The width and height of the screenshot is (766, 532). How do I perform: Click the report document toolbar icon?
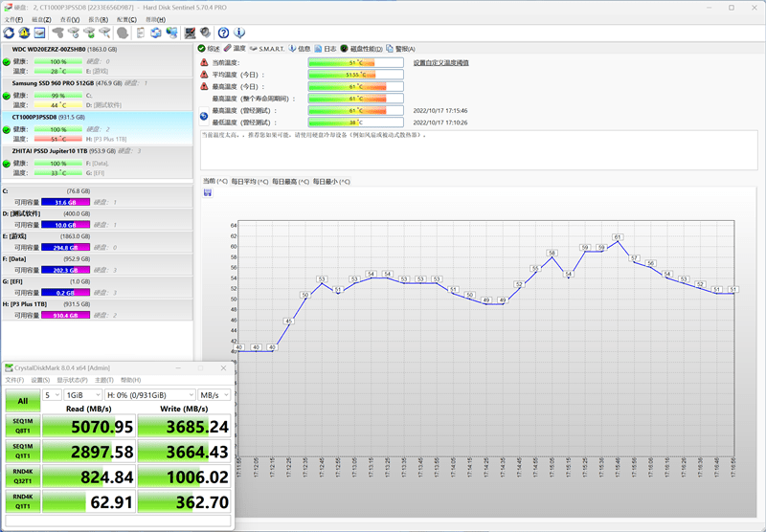(141, 33)
